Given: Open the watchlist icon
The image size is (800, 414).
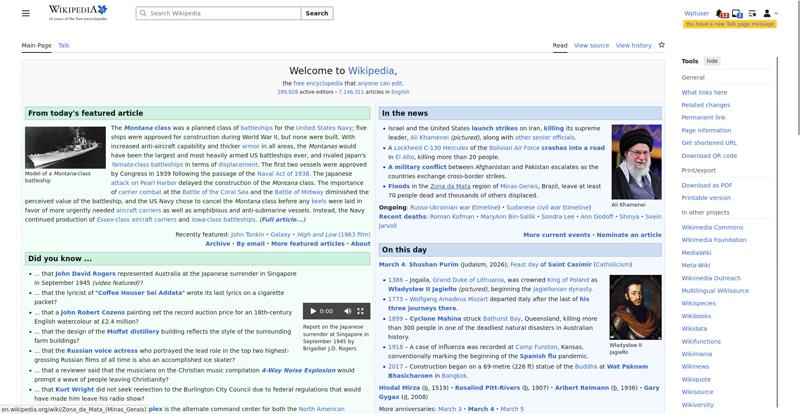Looking at the screenshot, I should click(x=752, y=14).
